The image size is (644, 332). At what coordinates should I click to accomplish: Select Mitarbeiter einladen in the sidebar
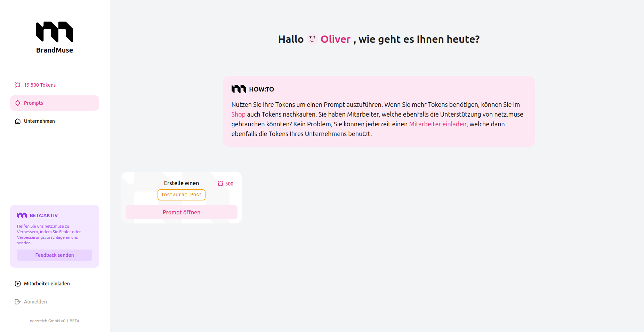(47, 284)
